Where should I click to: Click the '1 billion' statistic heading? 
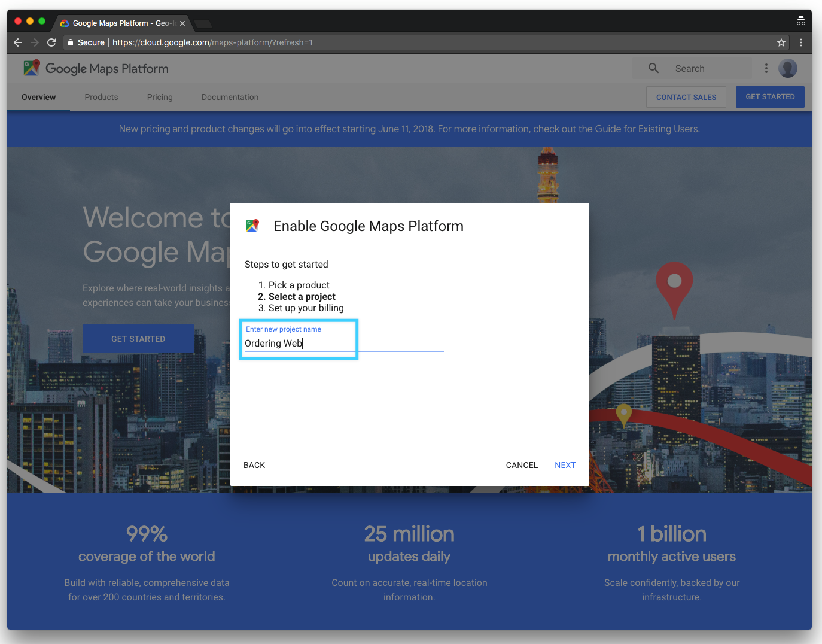(672, 533)
